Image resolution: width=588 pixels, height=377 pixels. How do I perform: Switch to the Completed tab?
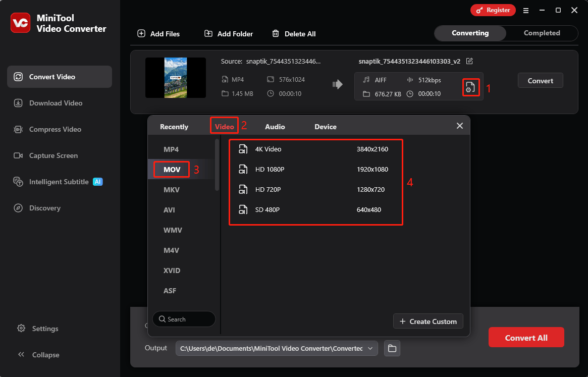pos(541,33)
